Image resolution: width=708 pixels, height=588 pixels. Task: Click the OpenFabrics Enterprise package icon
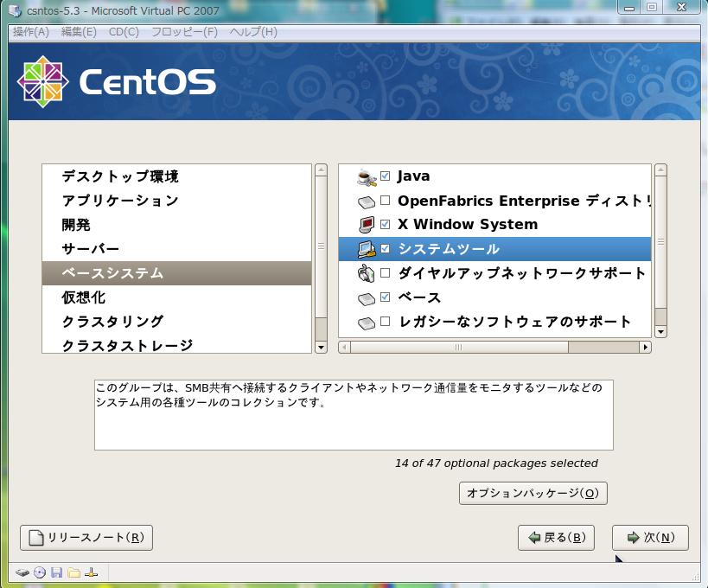pyautogui.click(x=367, y=201)
